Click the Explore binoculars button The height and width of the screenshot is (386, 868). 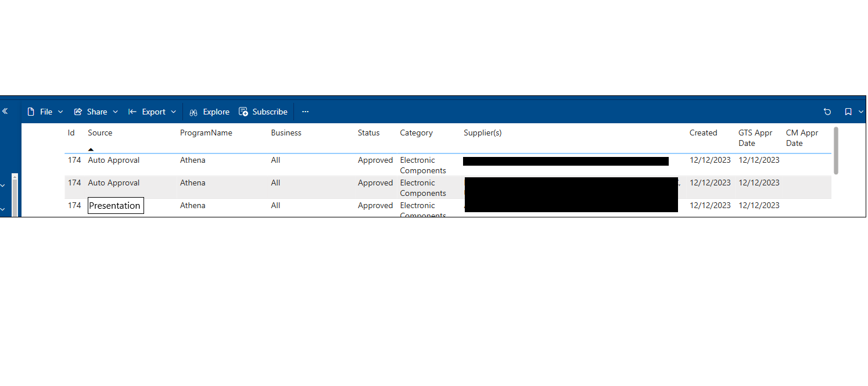[x=210, y=112]
